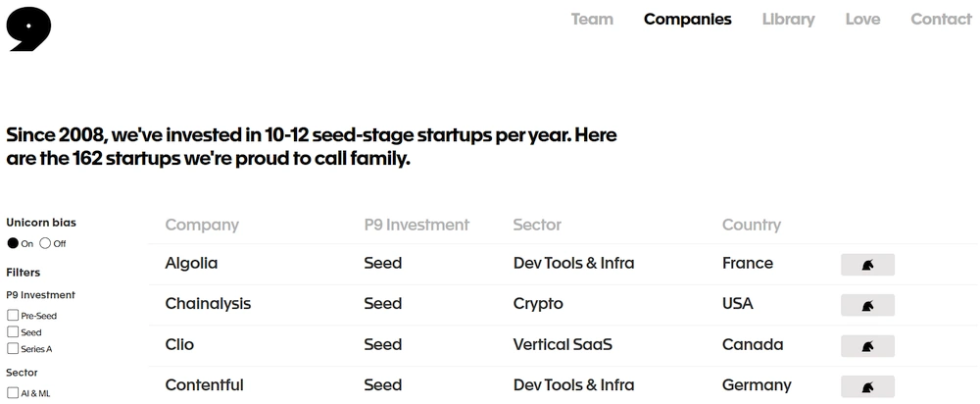
Task: Check the Seed investment filter box
Action: [13, 332]
